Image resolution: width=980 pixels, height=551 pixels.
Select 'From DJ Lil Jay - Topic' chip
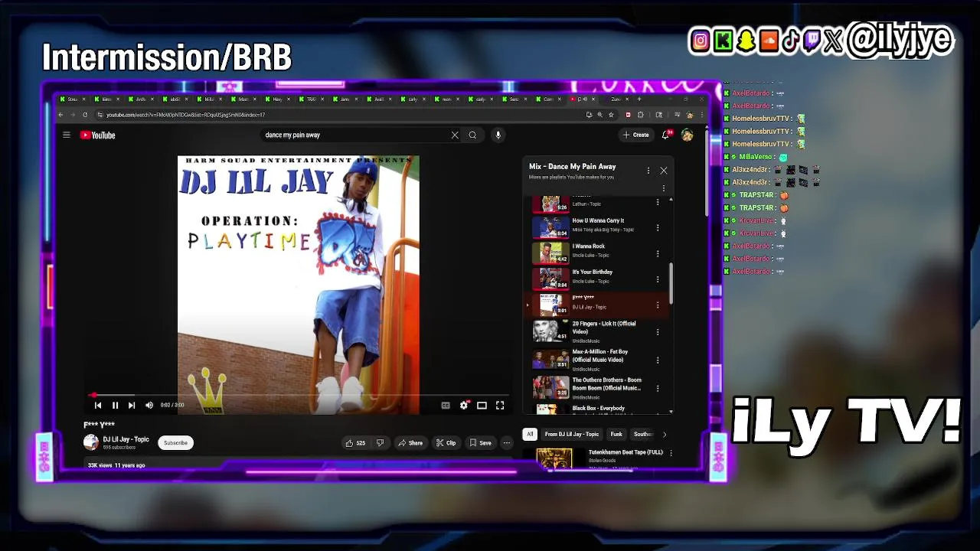pos(572,434)
